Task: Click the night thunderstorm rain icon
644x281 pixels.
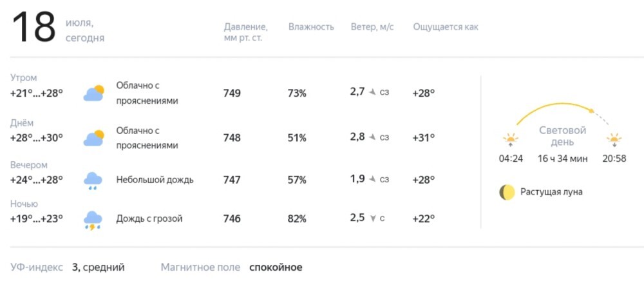Action: pos(93,220)
